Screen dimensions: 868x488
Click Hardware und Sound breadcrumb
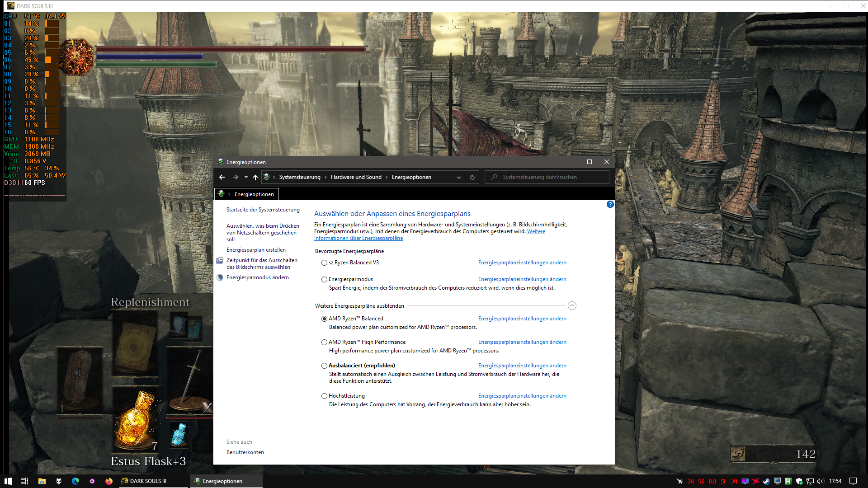coord(356,177)
